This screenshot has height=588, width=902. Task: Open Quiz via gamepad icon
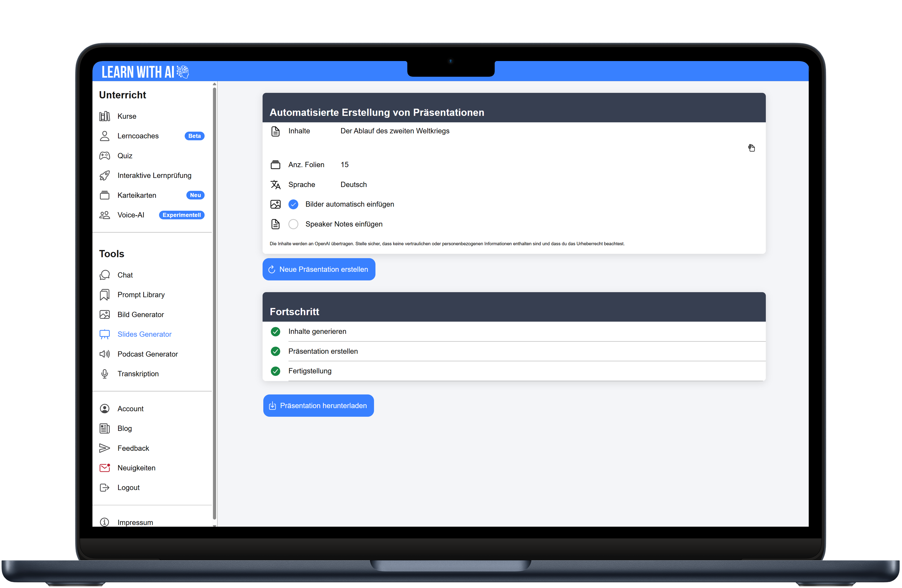[104, 156]
